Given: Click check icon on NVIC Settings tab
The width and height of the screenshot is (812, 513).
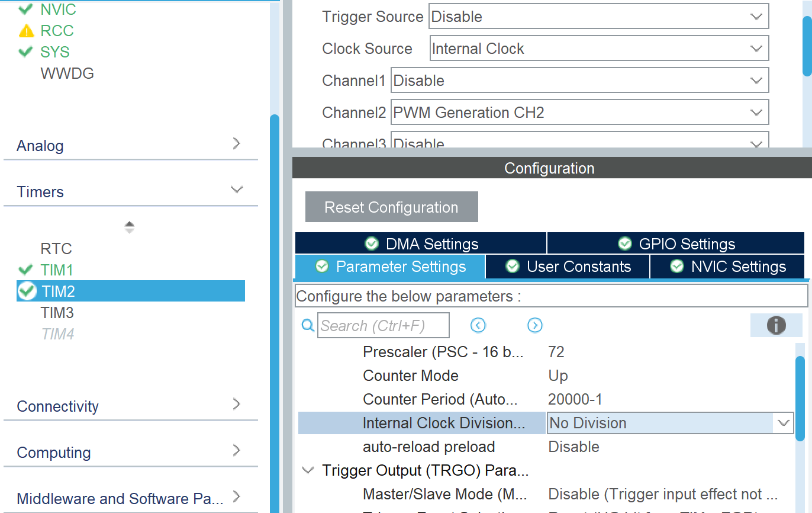Looking at the screenshot, I should pyautogui.click(x=677, y=267).
